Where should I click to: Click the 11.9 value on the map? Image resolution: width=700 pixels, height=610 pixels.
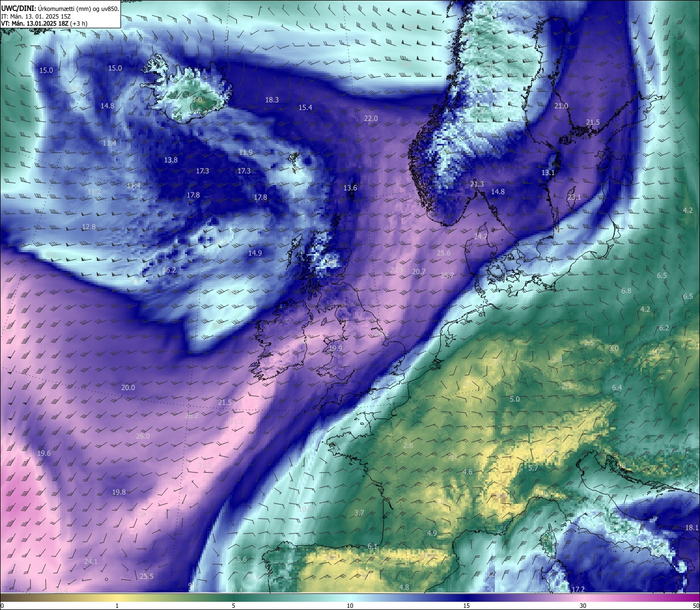point(246,152)
